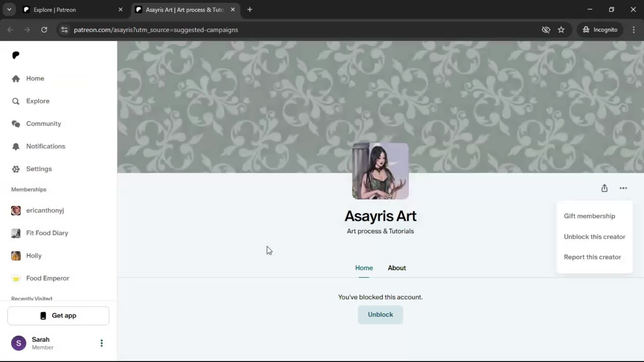644x362 pixels.
Task: Switch to the creator Home tab
Action: point(364,268)
